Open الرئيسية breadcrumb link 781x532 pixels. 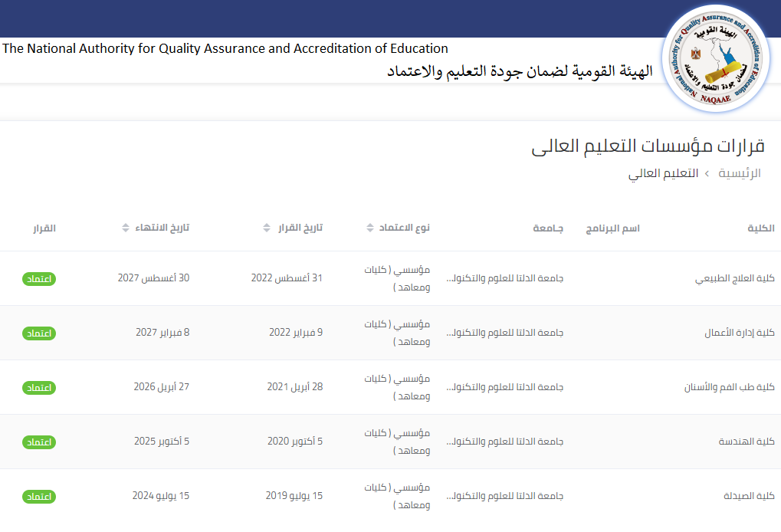[739, 173]
